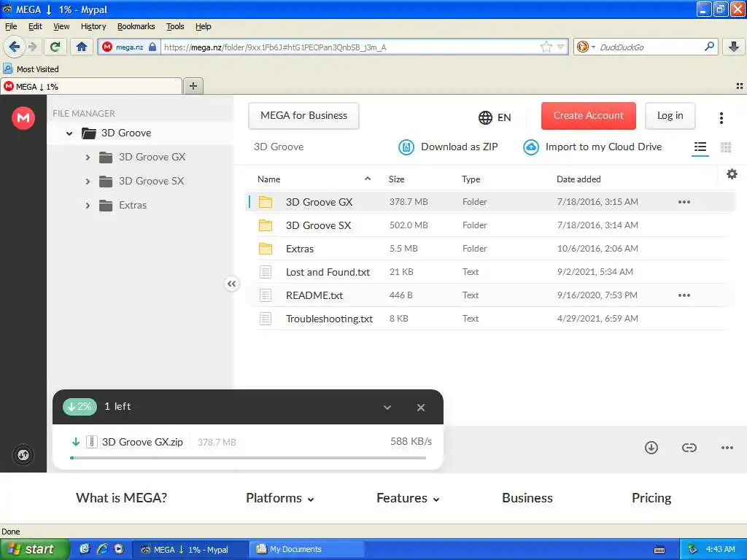747x560 pixels.
Task: Close the transfer panel with X
Action: pyautogui.click(x=421, y=408)
